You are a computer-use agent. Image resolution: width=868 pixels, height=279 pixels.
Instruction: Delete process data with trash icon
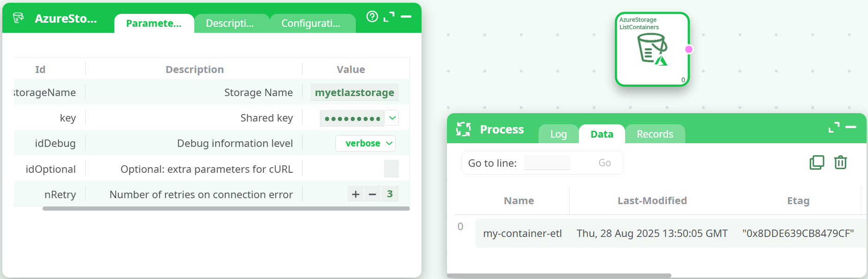pos(840,163)
